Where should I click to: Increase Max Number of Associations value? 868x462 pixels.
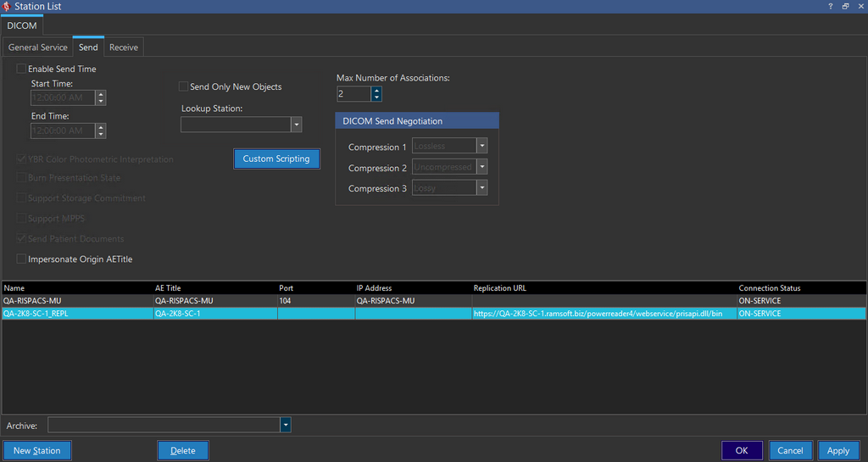coord(376,90)
